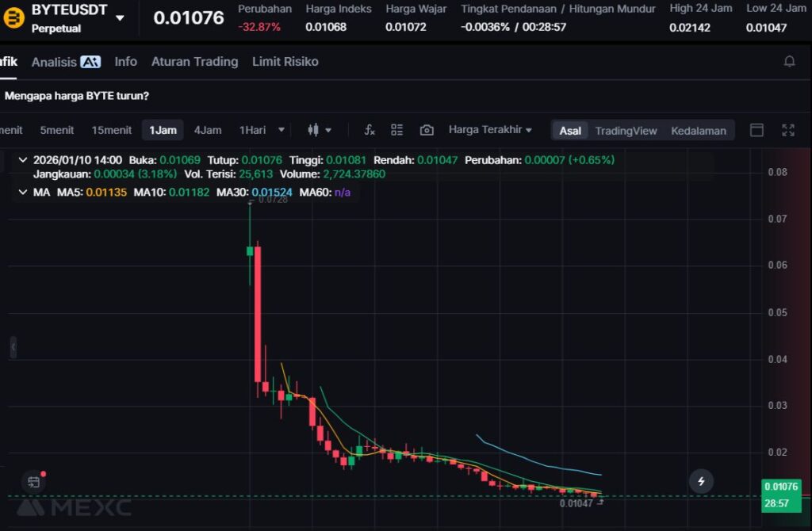The width and height of the screenshot is (812, 531).
Task: Enter fullscreen chart mode
Action: [x=788, y=130]
